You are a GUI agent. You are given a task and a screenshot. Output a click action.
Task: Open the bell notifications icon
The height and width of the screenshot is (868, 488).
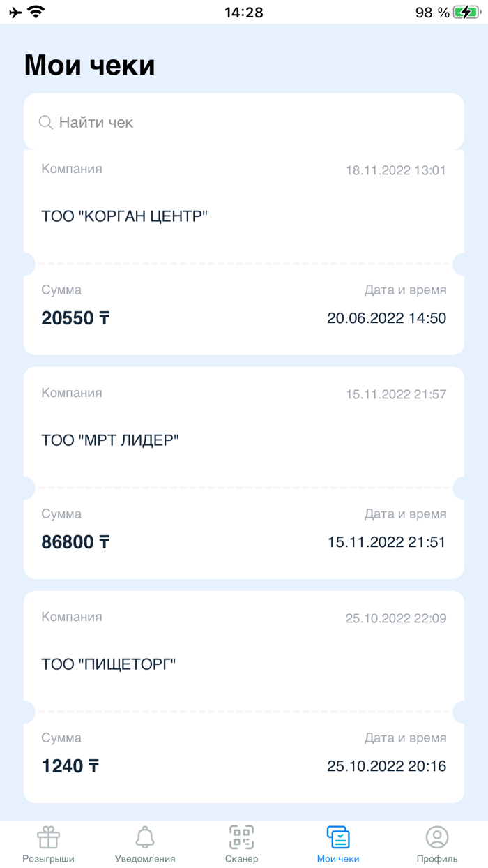tap(144, 835)
